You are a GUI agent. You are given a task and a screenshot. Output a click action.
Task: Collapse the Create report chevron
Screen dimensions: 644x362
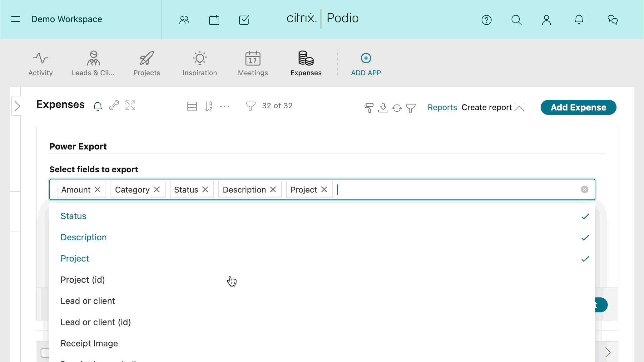[519, 108]
